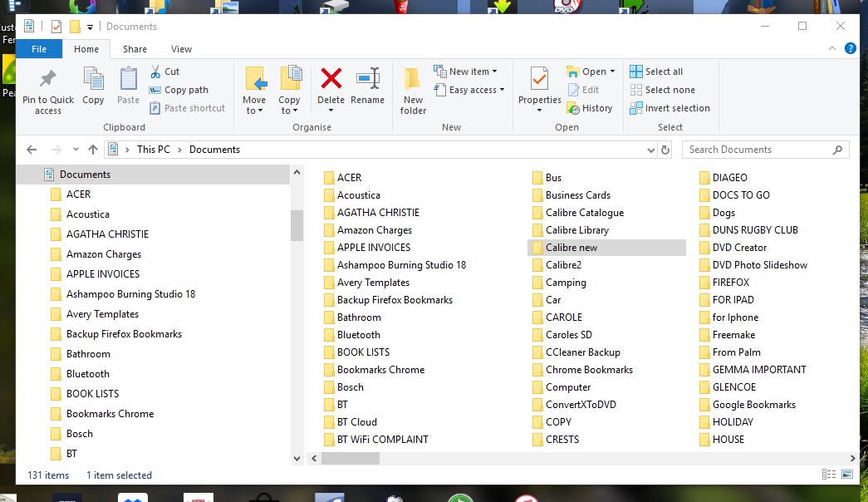Select Documents in navigation pane

tap(153, 174)
